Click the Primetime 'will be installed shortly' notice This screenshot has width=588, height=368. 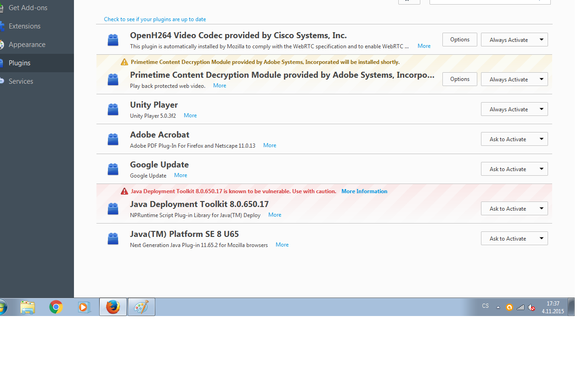265,62
